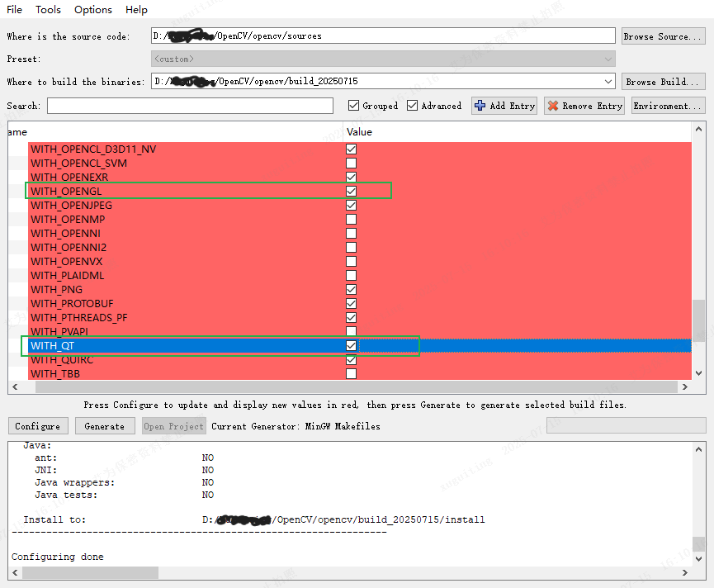Toggle WITH_OPENJPEG checkbox
The image size is (714, 588).
pos(351,205)
